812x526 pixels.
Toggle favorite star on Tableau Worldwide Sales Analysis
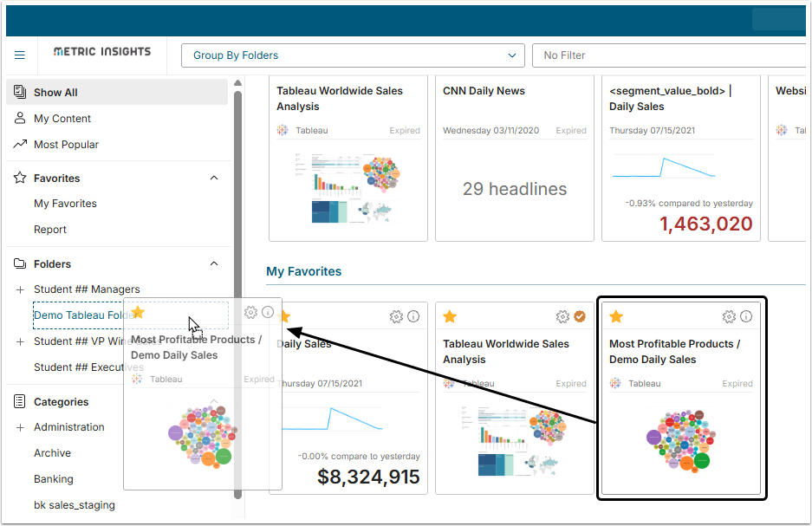click(x=450, y=316)
